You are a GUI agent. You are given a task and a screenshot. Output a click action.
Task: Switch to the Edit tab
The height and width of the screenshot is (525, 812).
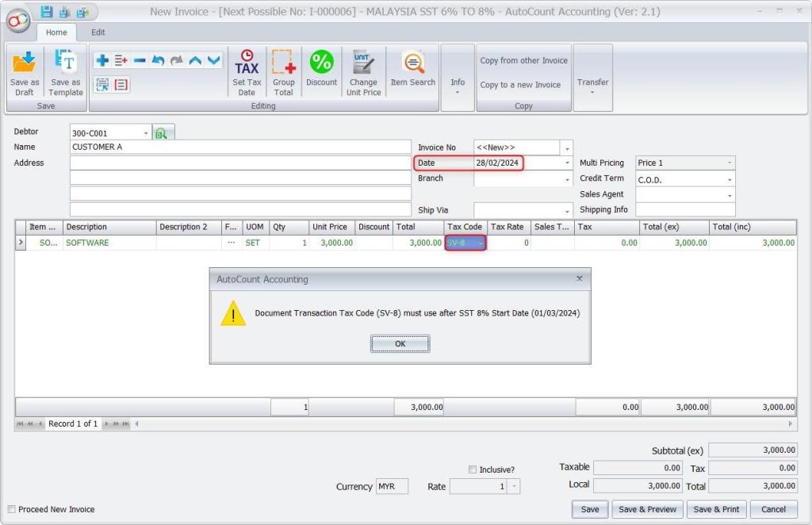tap(98, 33)
